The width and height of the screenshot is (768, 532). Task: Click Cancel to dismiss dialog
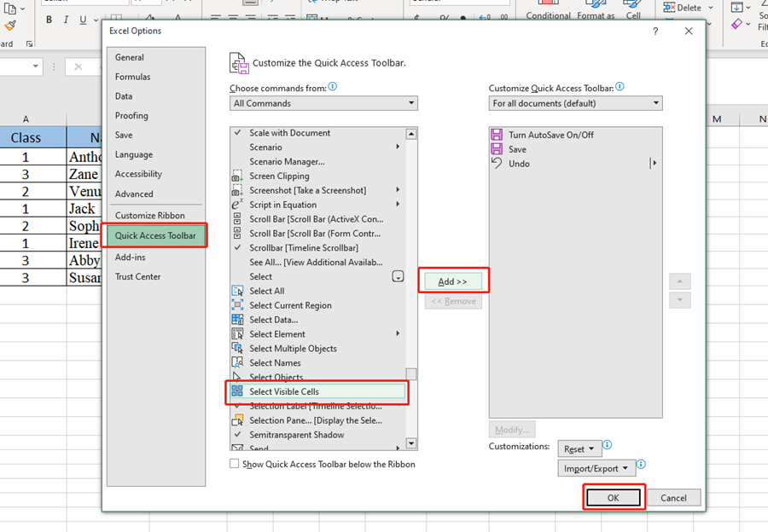pos(673,498)
